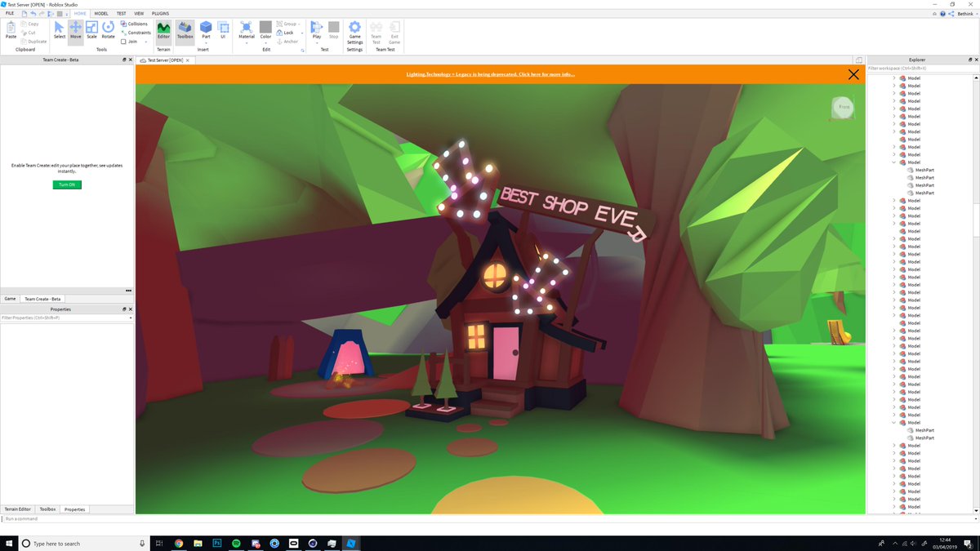Check the Join checkbox
The image size is (980, 551).
pos(123,41)
